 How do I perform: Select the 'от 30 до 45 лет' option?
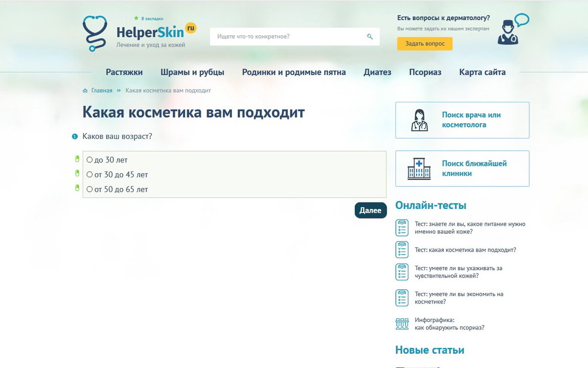point(90,174)
